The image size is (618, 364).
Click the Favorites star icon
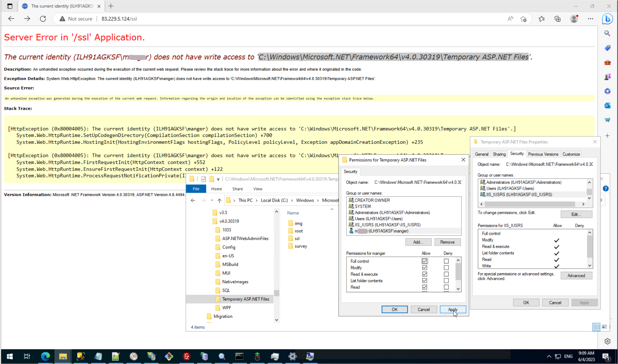[x=541, y=19]
